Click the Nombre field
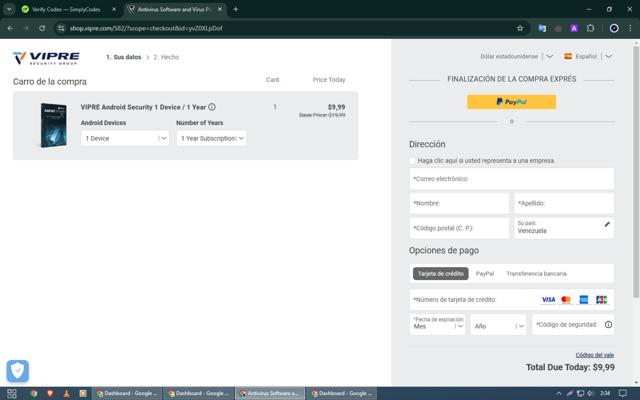The image size is (640, 400). [459, 203]
